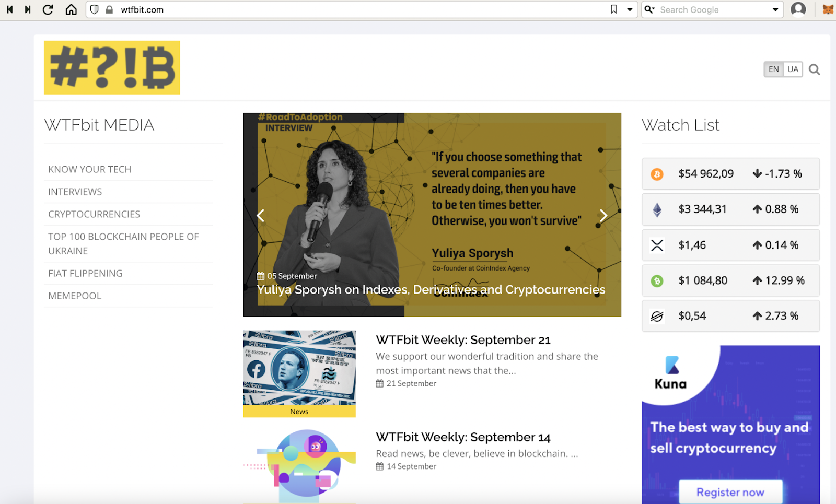The width and height of the screenshot is (836, 504).
Task: Open the shield tracker protection icon
Action: tap(95, 9)
